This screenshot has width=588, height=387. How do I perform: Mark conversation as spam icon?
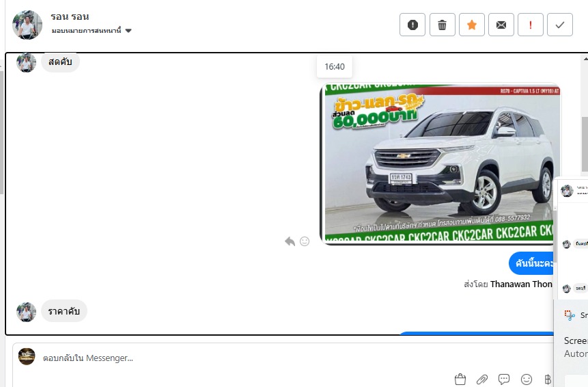click(x=412, y=25)
